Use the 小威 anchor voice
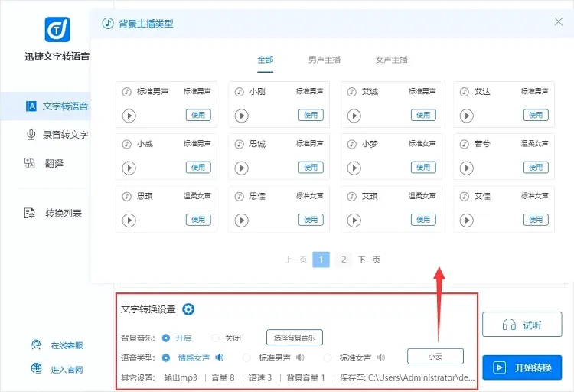The image size is (574, 392). tap(198, 168)
